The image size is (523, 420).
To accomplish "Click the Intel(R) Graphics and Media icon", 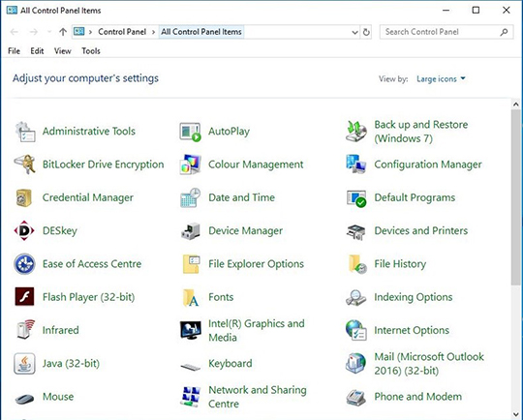I will (x=191, y=330).
